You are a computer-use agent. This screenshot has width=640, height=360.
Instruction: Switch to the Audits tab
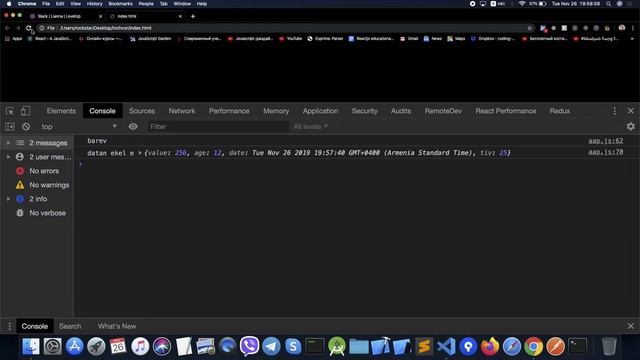point(401,111)
